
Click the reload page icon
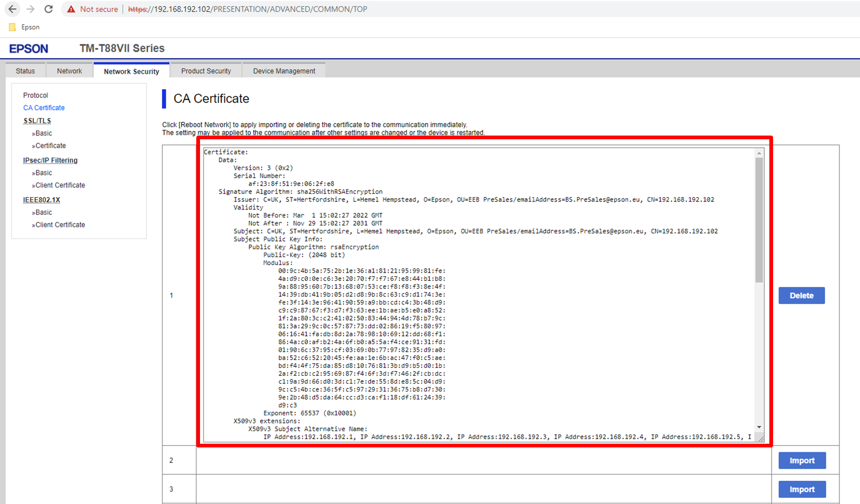pyautogui.click(x=49, y=9)
